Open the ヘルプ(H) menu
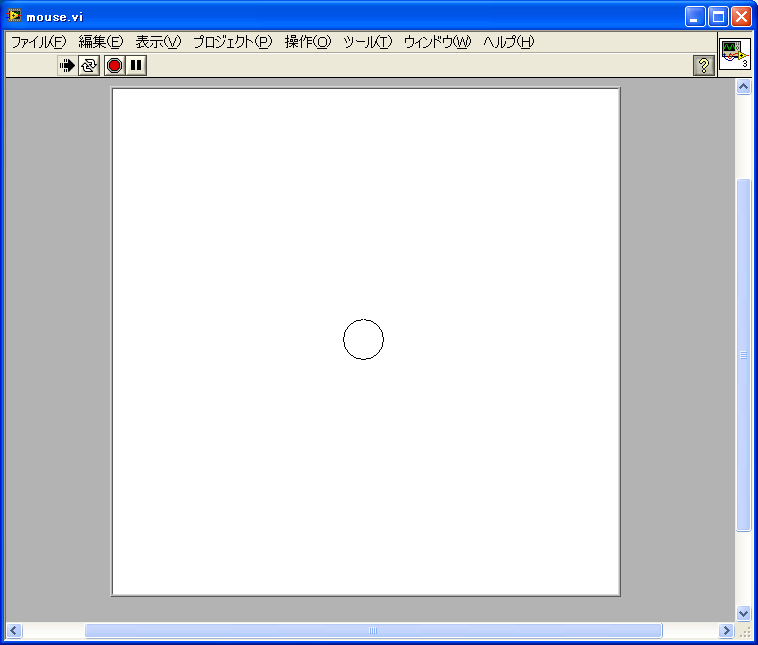This screenshot has width=758, height=645. [x=509, y=42]
